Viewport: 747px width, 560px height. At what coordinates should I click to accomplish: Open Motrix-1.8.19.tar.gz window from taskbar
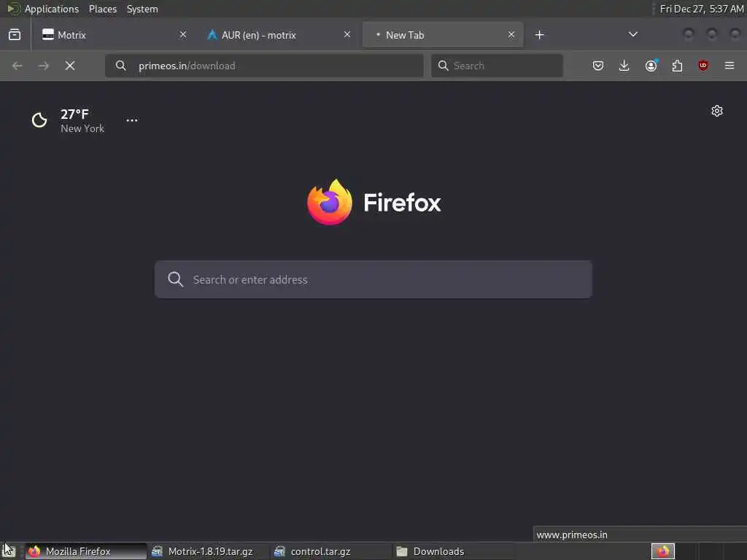pos(209,551)
